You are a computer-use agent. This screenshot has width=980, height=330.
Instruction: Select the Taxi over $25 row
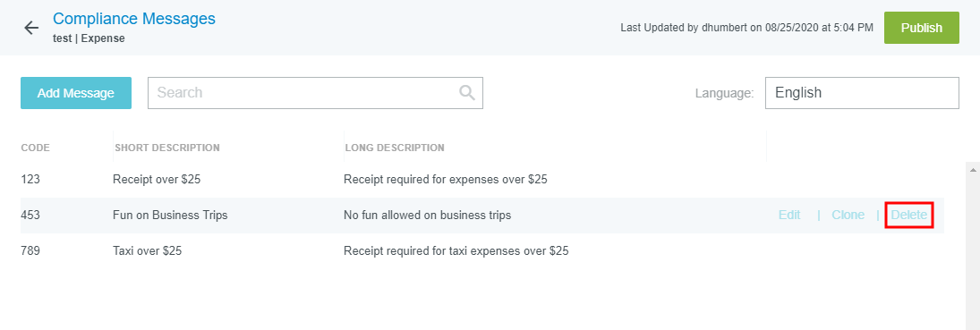coord(481,251)
